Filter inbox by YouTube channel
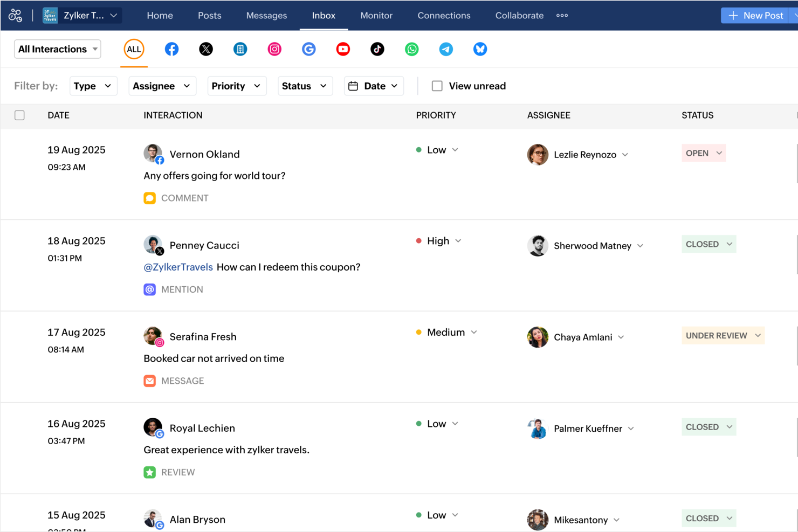 pos(343,49)
